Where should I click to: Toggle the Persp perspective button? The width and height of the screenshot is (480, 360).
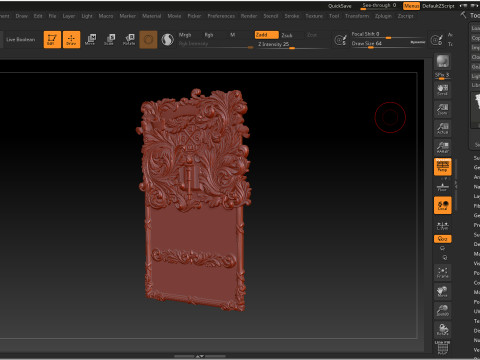443,166
